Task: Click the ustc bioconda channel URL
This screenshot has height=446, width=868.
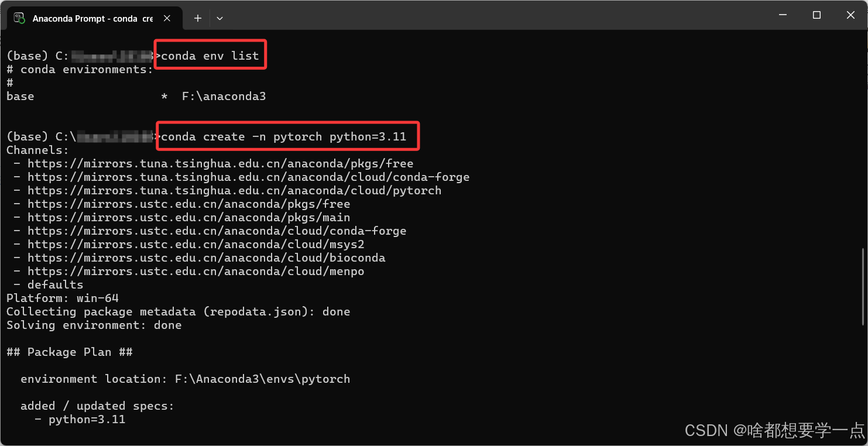Action: coord(205,258)
